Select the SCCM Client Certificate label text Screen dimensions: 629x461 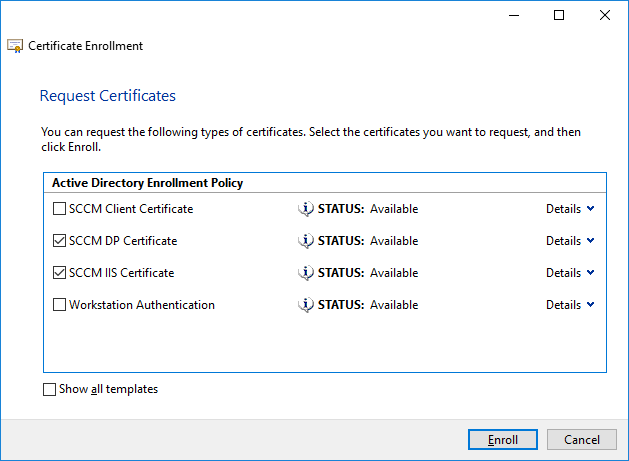(x=131, y=209)
